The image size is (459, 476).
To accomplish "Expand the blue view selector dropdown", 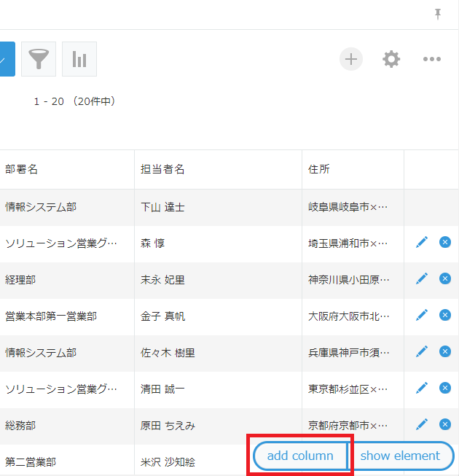I will coord(6,59).
